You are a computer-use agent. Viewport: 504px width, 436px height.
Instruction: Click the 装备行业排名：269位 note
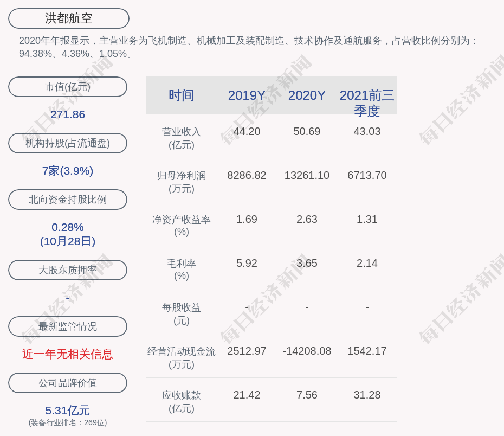coord(68,422)
